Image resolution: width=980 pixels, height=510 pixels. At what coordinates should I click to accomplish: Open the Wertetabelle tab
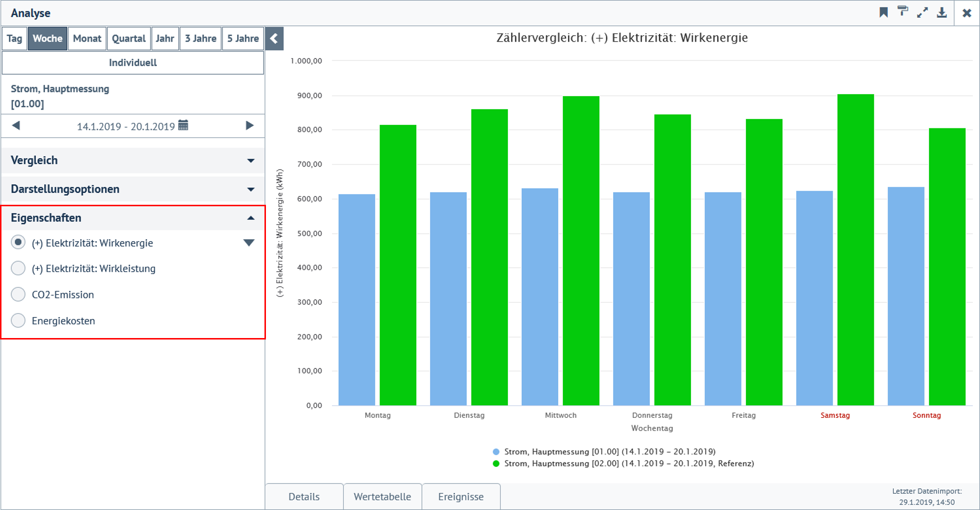pyautogui.click(x=382, y=496)
